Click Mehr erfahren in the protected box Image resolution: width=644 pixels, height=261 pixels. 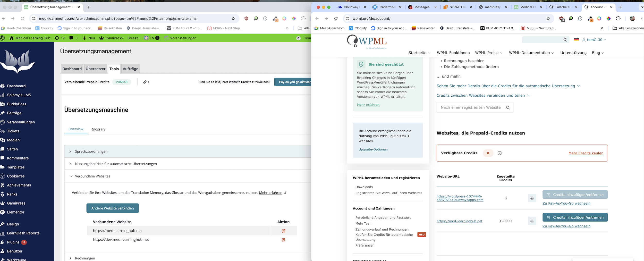[x=368, y=105]
